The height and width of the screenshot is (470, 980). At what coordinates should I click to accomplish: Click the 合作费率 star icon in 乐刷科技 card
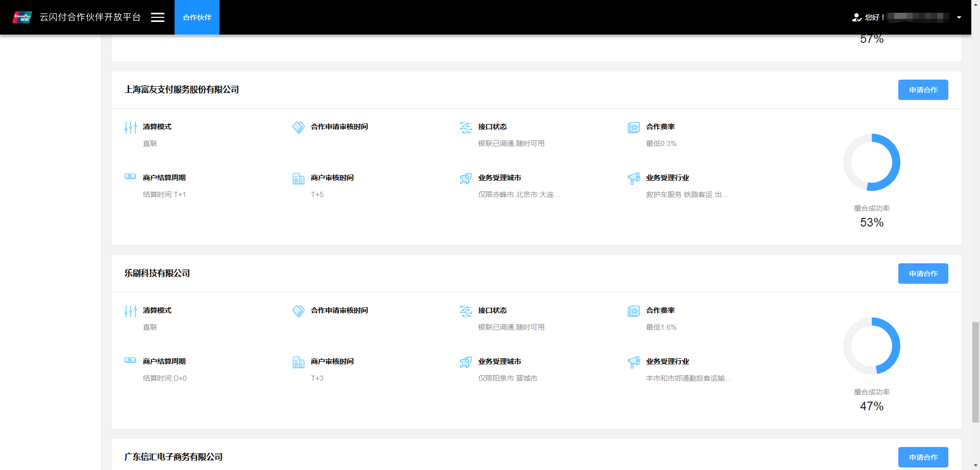tap(633, 311)
